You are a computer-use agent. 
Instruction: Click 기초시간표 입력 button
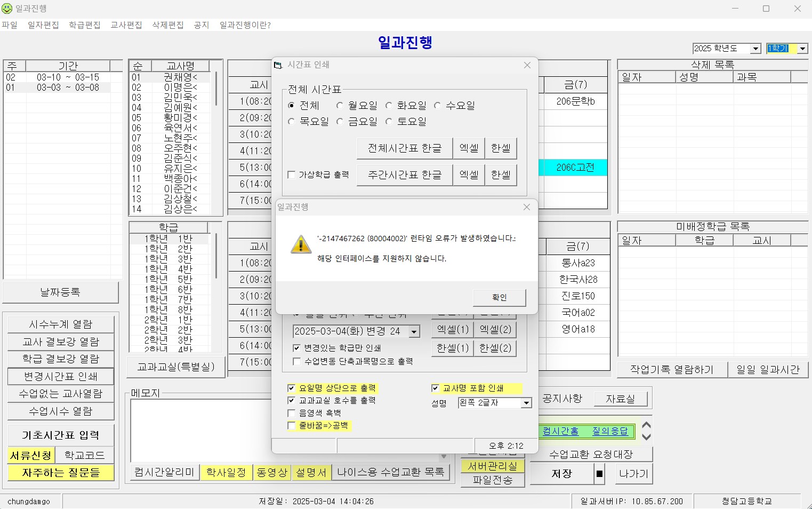(61, 435)
